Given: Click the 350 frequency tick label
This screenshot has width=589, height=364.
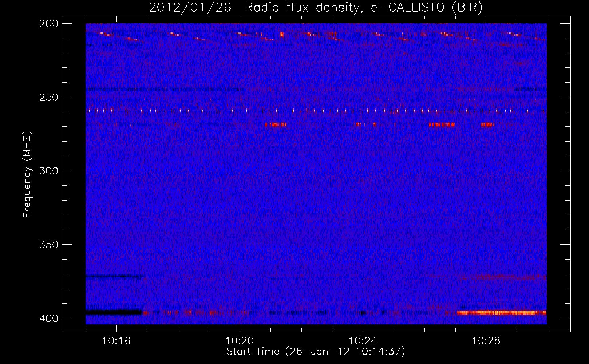Looking at the screenshot, I should [x=49, y=244].
